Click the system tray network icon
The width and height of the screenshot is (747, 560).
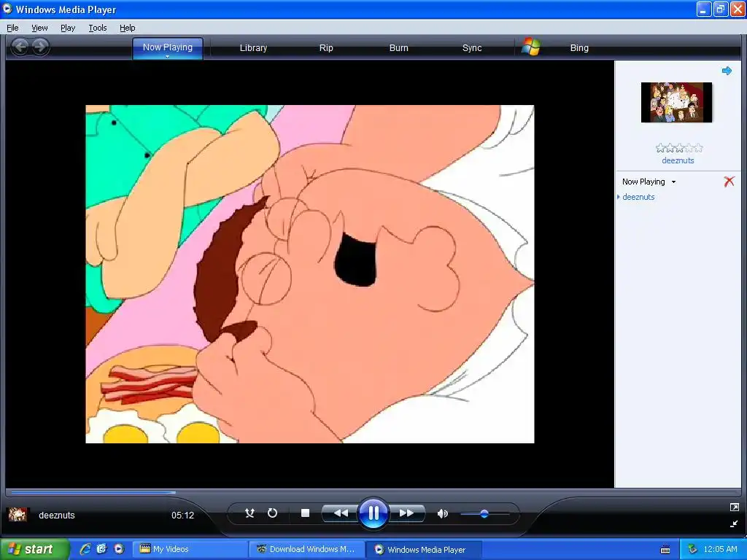tap(692, 550)
